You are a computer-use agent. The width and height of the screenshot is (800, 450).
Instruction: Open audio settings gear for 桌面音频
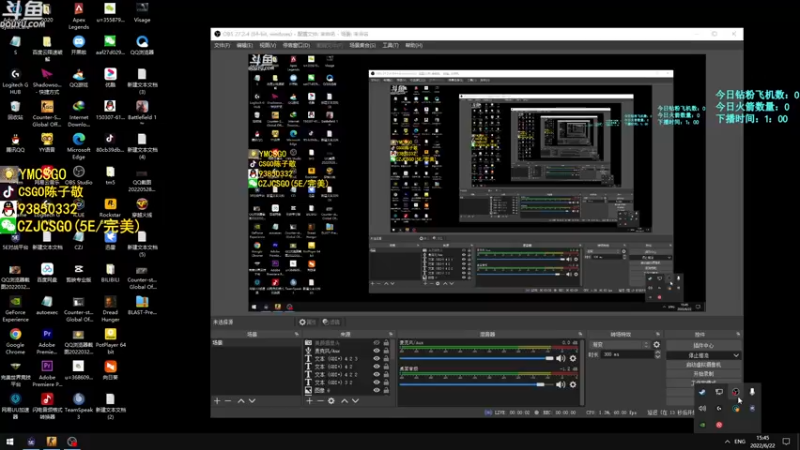[573, 384]
